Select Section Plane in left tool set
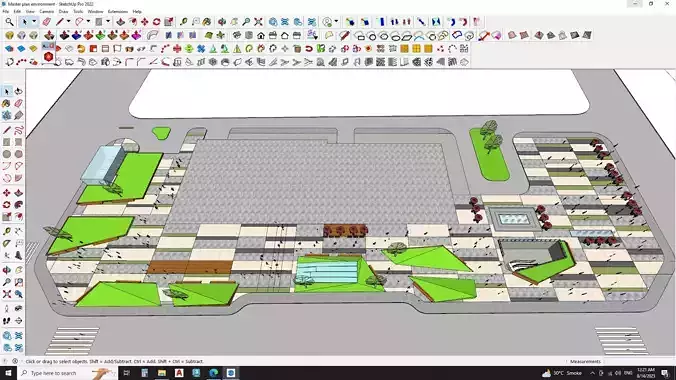The height and width of the screenshot is (380, 676). tap(19, 321)
